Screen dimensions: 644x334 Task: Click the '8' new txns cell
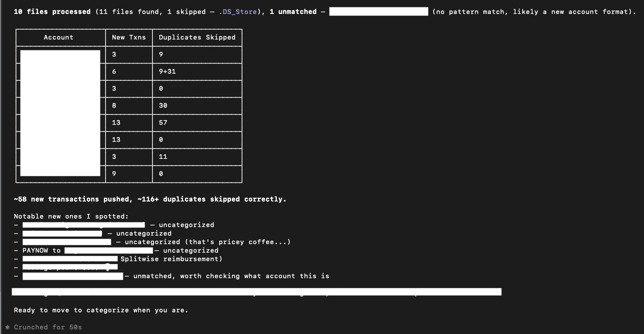pyautogui.click(x=114, y=106)
